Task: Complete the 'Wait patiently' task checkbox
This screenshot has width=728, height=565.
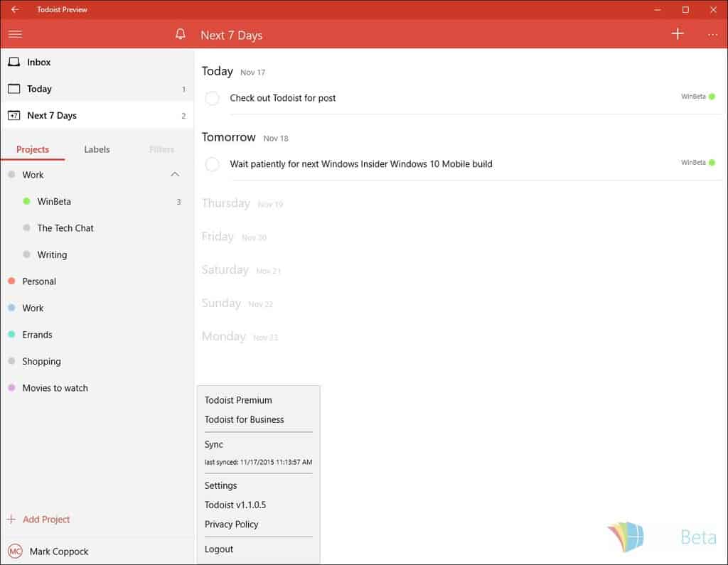Action: 212,164
